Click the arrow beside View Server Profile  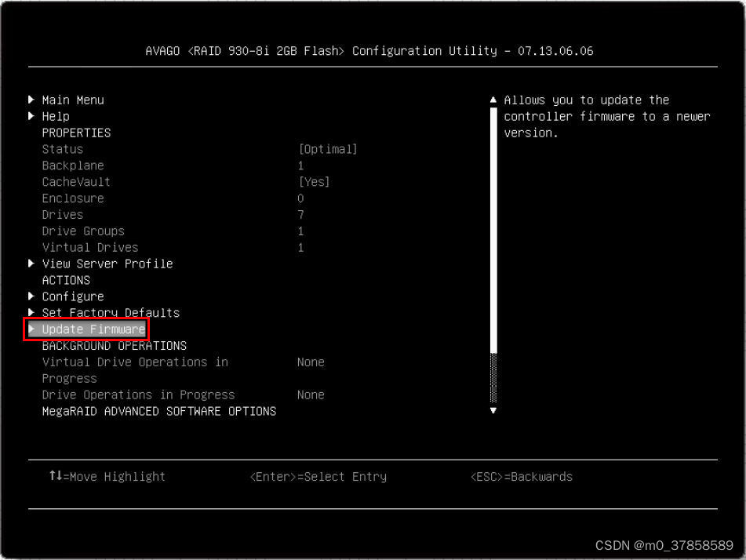coord(31,264)
